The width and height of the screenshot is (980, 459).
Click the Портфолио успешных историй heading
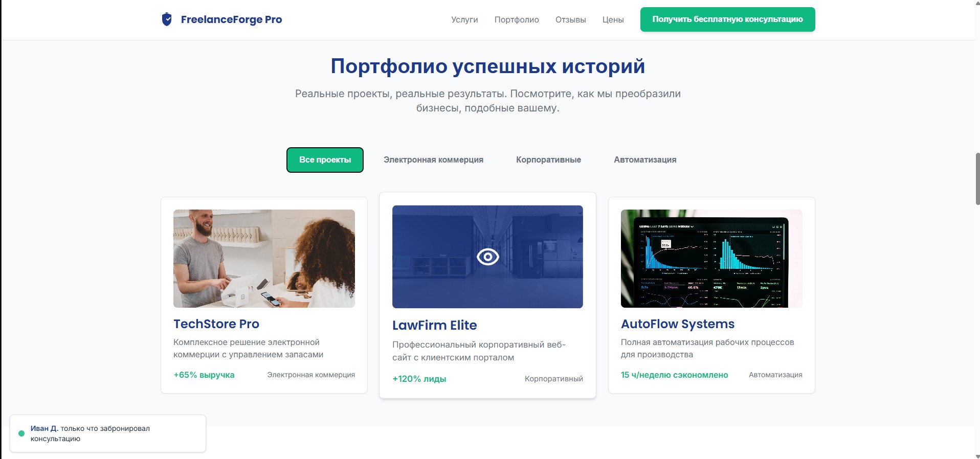[x=488, y=66]
